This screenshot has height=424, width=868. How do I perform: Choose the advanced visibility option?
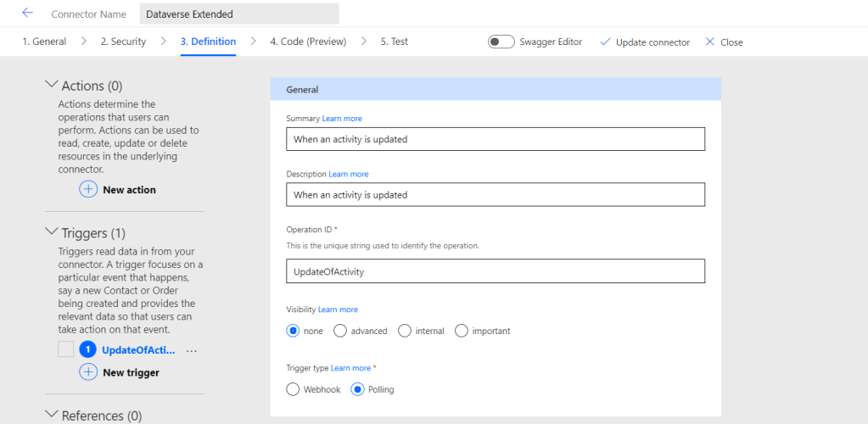(x=340, y=331)
